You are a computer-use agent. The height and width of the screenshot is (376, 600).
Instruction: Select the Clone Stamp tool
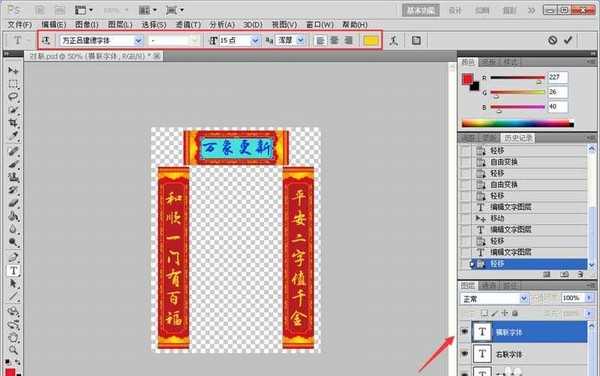click(13, 177)
